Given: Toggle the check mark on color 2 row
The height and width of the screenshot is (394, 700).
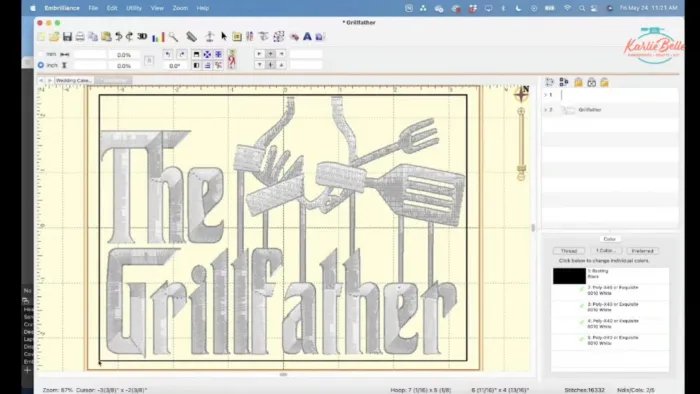Looking at the screenshot, I should tap(582, 290).
